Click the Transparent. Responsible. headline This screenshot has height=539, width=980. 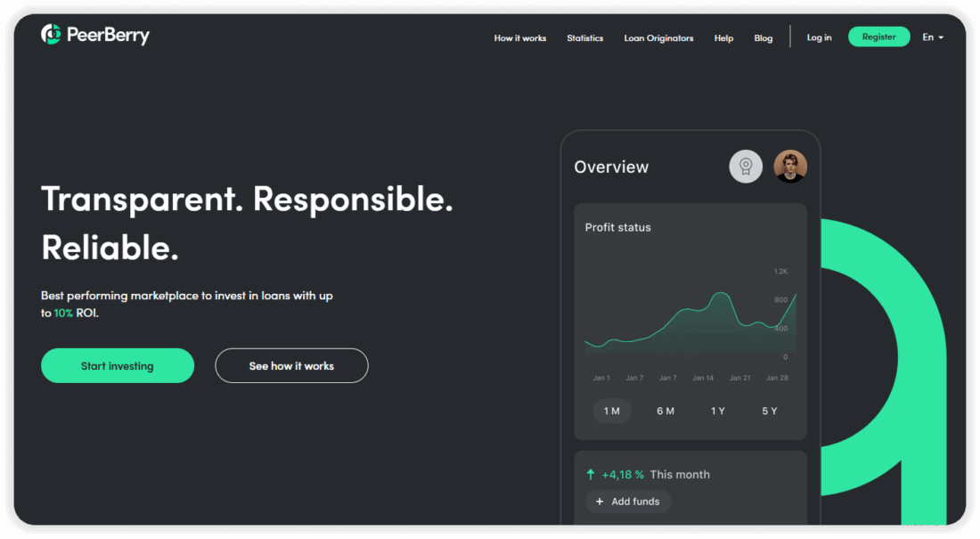[247, 200]
